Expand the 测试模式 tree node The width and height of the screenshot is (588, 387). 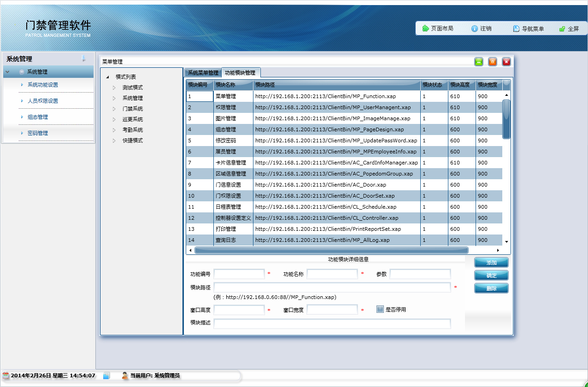pyautogui.click(x=114, y=88)
